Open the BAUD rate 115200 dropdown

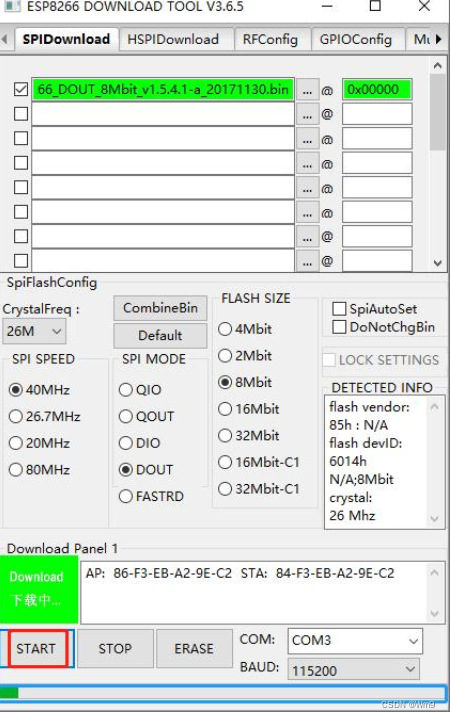click(x=353, y=670)
